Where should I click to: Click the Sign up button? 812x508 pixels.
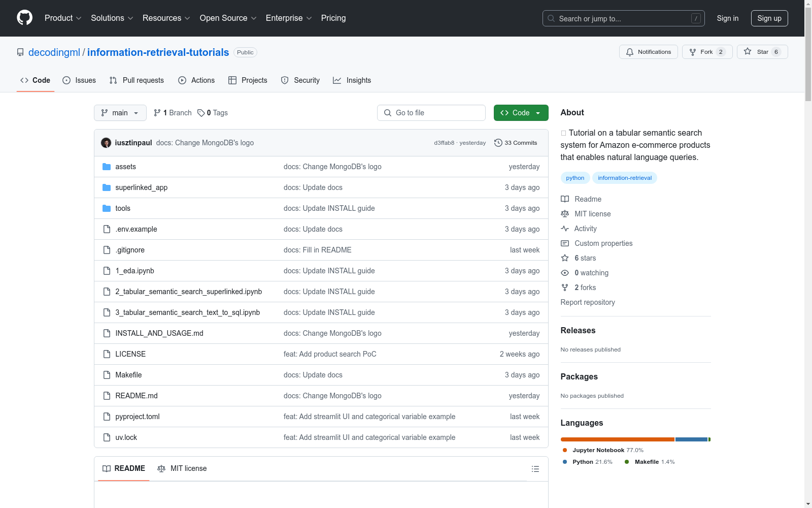(769, 18)
